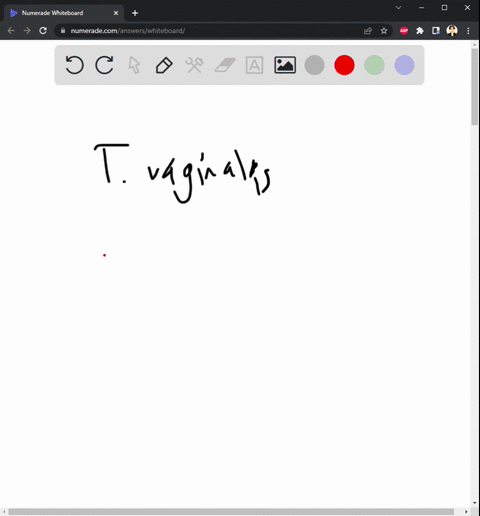This screenshot has height=516, width=480.
Task: Insert an image with picture icon
Action: 285,65
